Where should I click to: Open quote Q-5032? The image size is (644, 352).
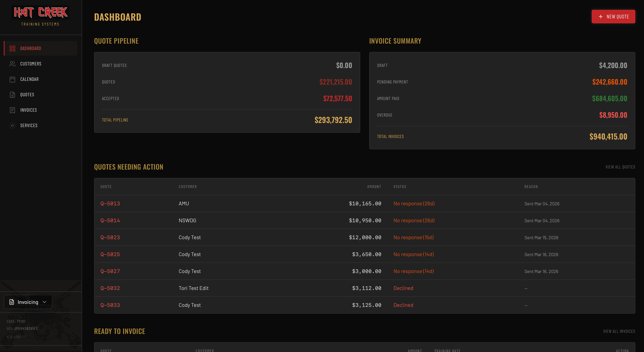pos(110,288)
